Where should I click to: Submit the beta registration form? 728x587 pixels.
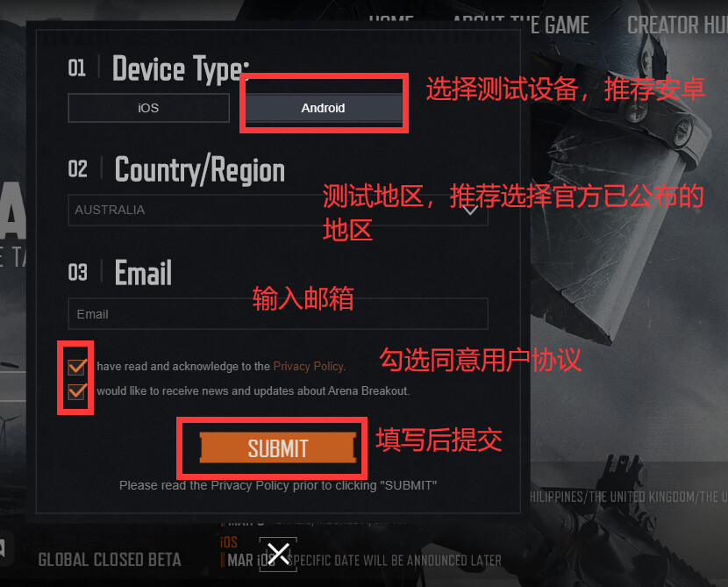(x=278, y=447)
